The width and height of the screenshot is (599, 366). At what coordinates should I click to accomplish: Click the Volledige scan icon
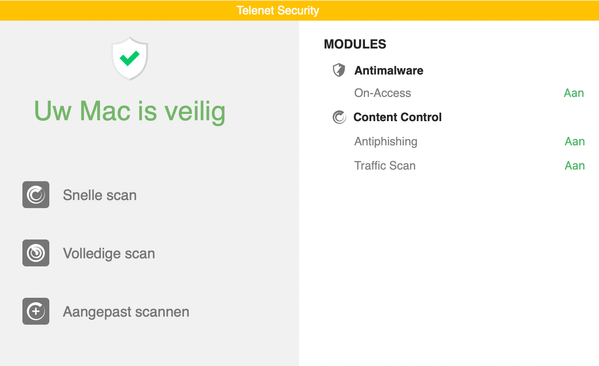[36, 253]
